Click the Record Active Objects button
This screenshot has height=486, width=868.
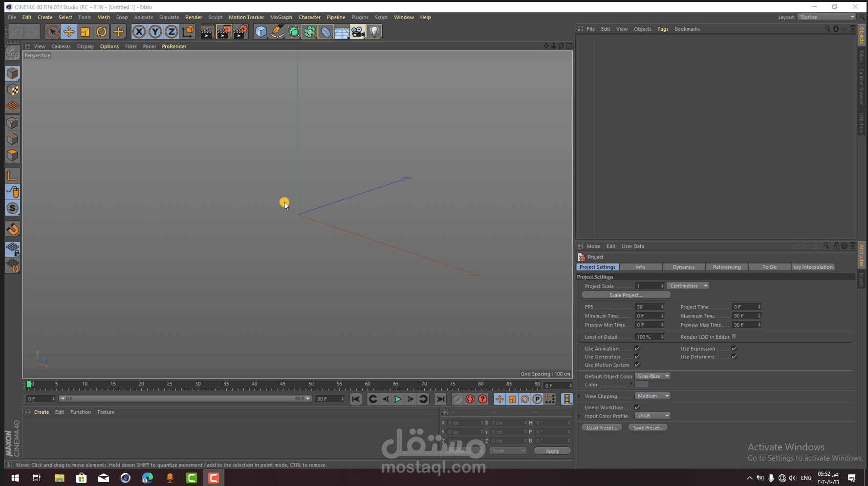[x=457, y=399]
